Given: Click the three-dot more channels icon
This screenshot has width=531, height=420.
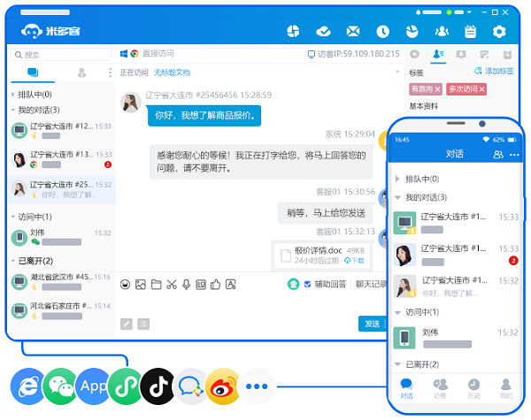Looking at the screenshot, I should [257, 386].
